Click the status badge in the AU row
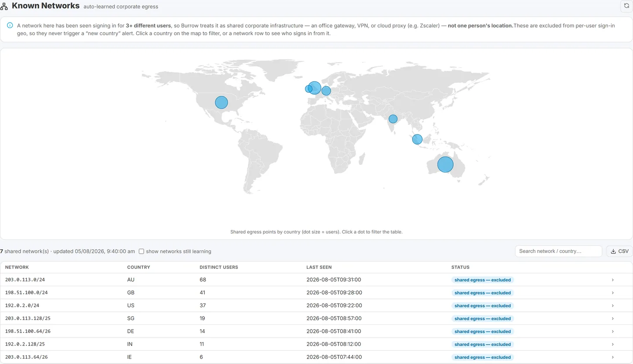 coord(483,280)
